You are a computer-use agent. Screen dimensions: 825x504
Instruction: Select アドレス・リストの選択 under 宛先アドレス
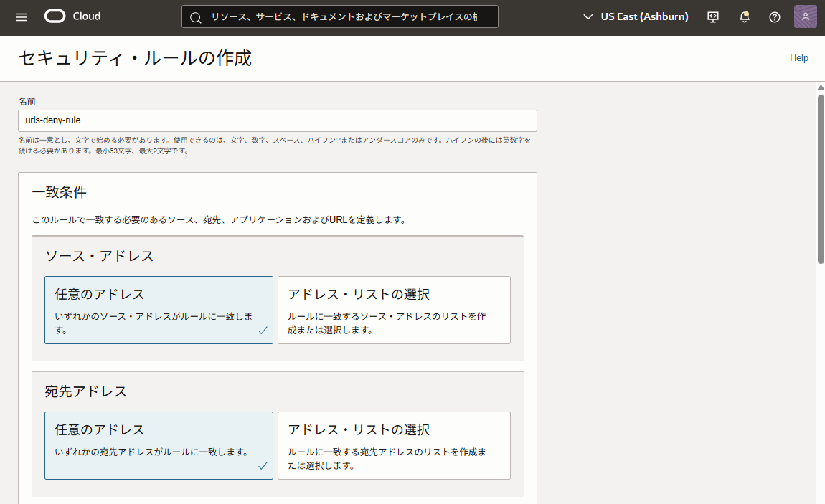[394, 445]
